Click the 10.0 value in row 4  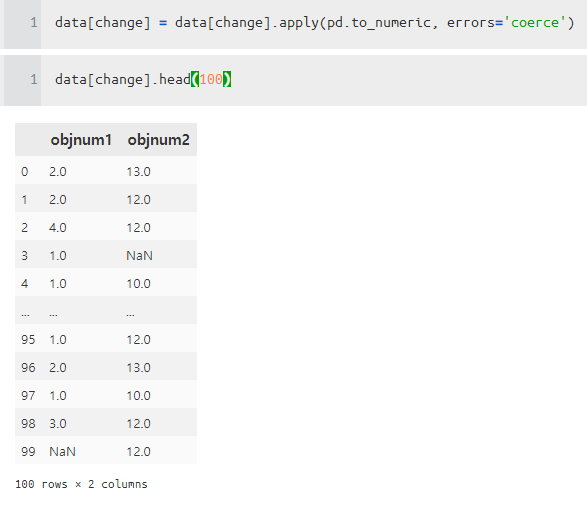tap(138, 284)
